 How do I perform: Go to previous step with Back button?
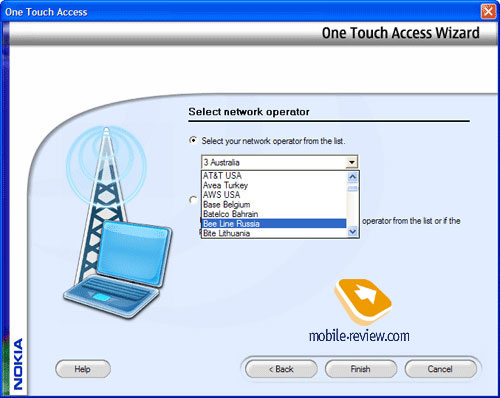point(281,369)
